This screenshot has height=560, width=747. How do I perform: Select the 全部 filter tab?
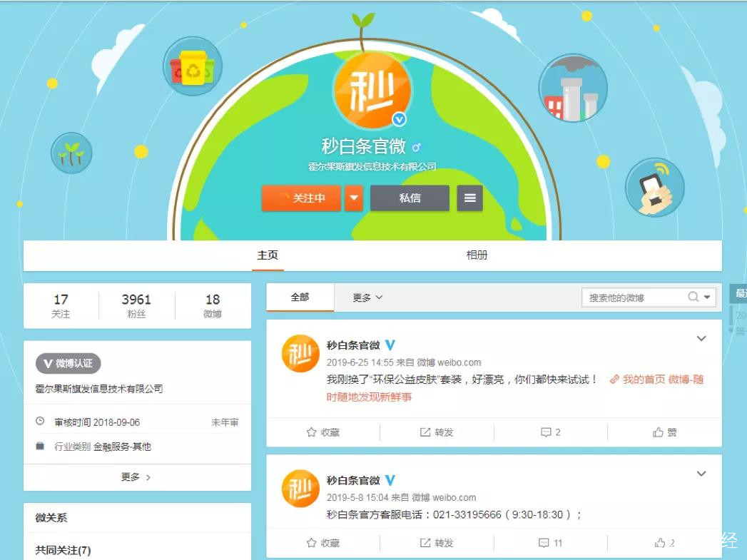[x=300, y=297]
